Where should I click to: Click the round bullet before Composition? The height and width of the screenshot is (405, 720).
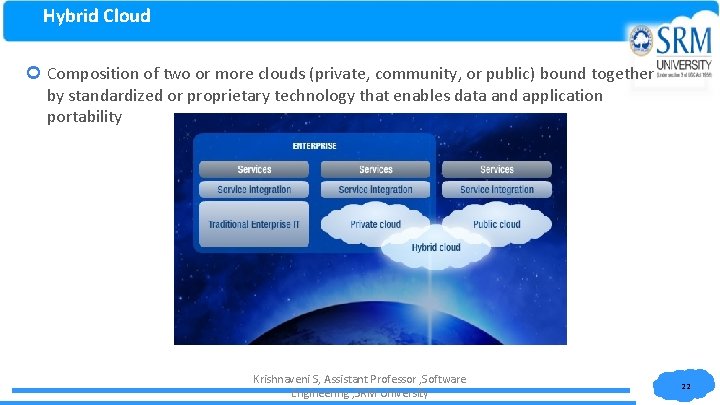tap(34, 73)
